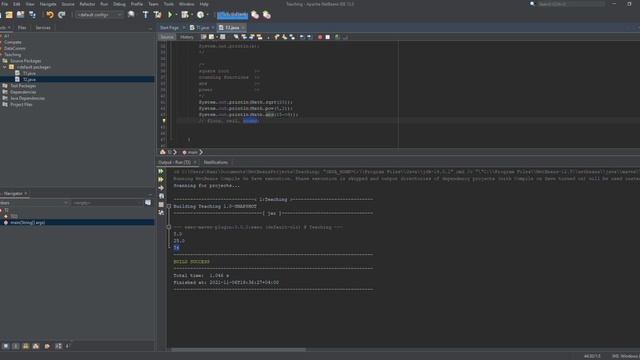Click the Open Project icon in toolbar
The height and width of the screenshot is (360, 640).
click(20, 15)
